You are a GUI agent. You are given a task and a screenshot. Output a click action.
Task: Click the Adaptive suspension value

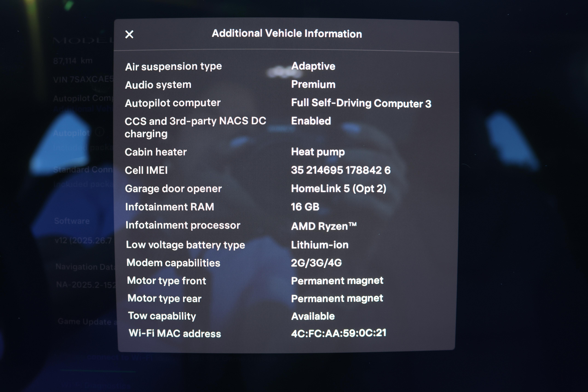(x=313, y=66)
